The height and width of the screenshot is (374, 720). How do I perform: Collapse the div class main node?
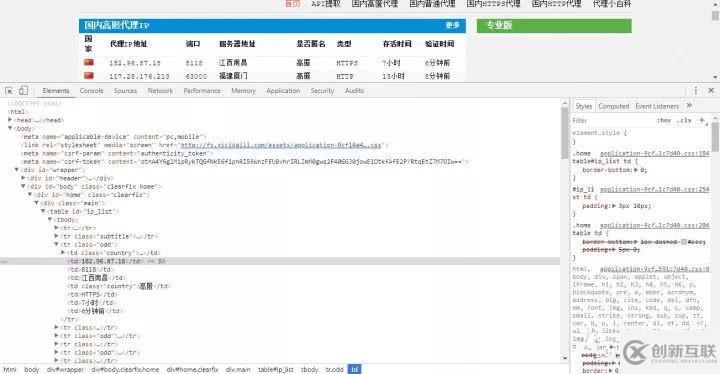tap(36, 203)
